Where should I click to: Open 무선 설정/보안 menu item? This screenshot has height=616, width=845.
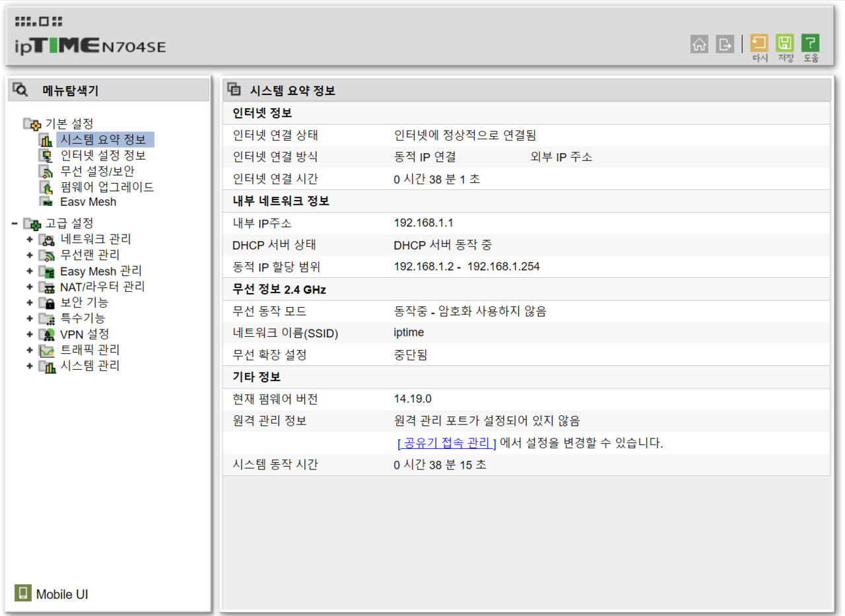(x=97, y=172)
